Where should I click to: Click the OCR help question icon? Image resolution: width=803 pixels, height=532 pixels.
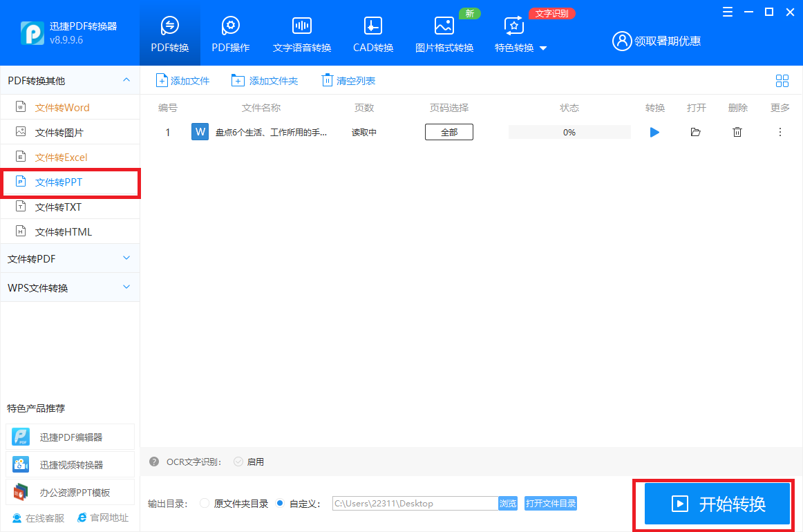(x=154, y=462)
